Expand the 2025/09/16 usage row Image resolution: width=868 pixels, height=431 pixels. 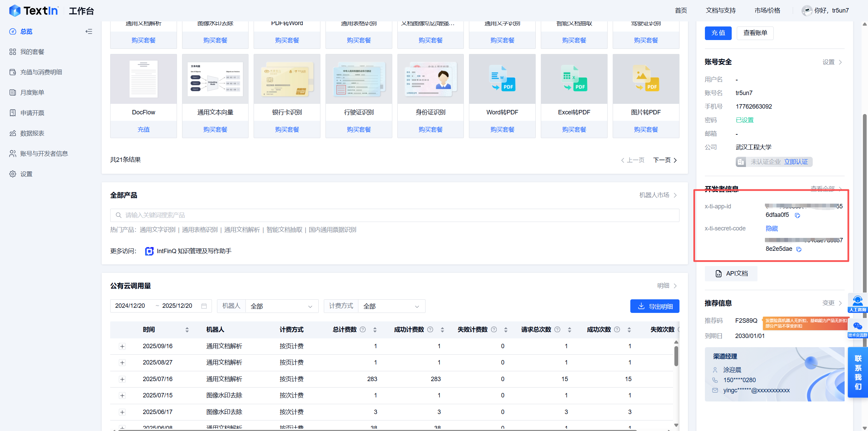point(122,346)
